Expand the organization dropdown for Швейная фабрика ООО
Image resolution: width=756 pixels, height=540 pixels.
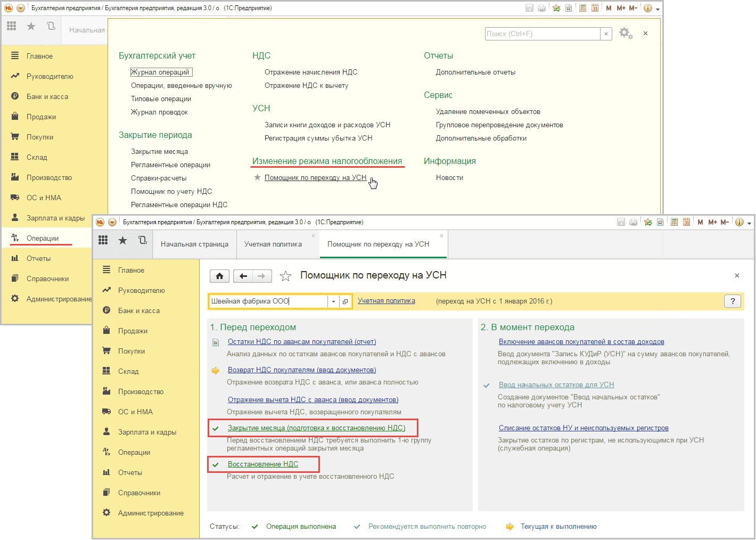tap(333, 301)
